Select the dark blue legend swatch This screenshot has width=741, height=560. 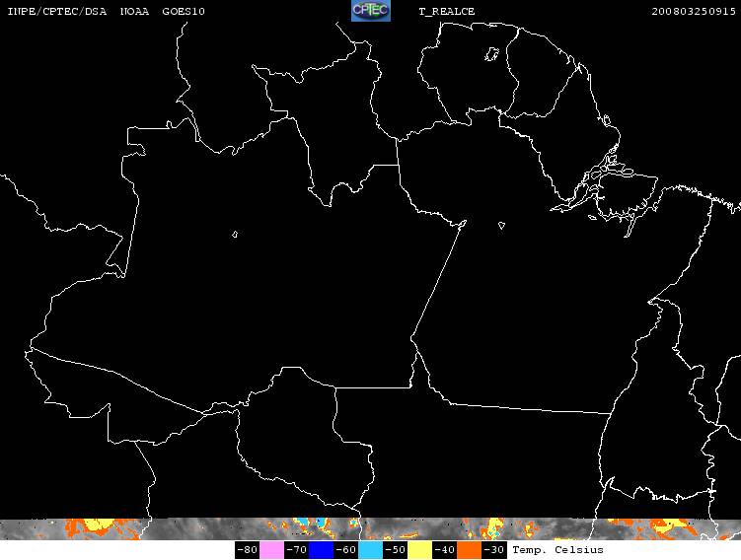(x=321, y=549)
